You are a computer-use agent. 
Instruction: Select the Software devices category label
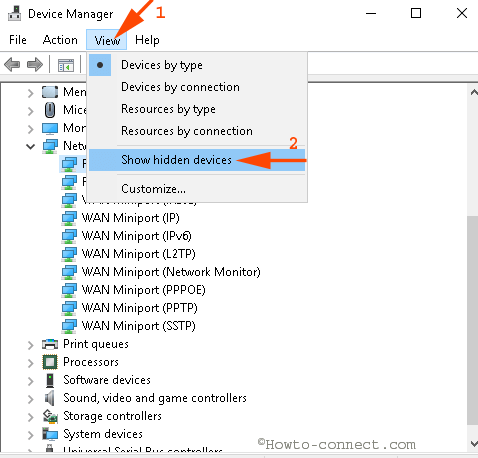coord(107,380)
